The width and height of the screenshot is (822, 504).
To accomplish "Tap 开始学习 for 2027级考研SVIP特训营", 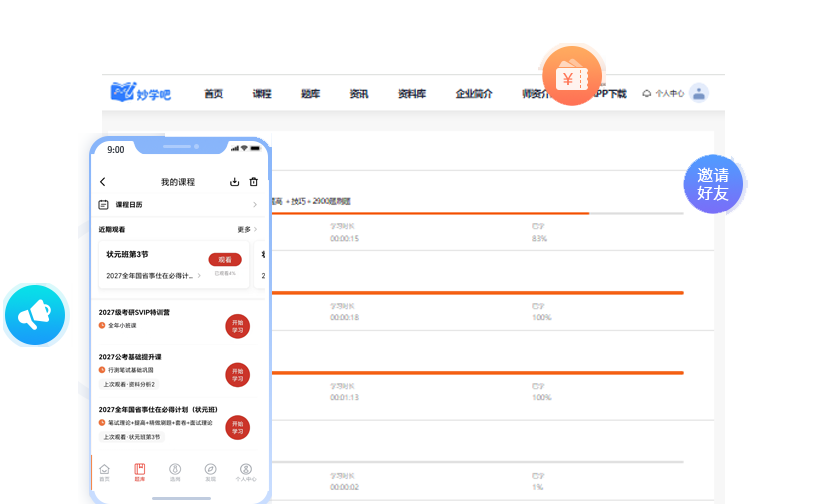I will click(237, 326).
